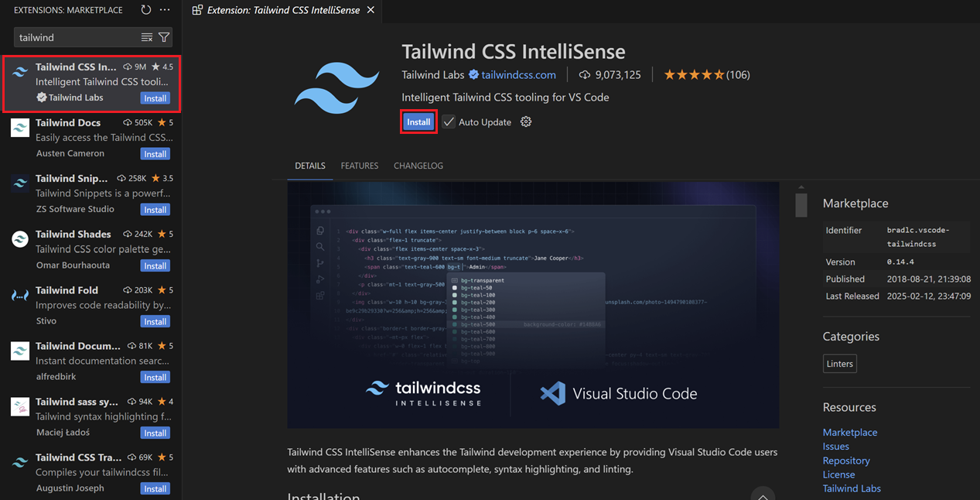Click the Tailwind Labs publisher name in header
This screenshot has width=980, height=500.
[433, 75]
